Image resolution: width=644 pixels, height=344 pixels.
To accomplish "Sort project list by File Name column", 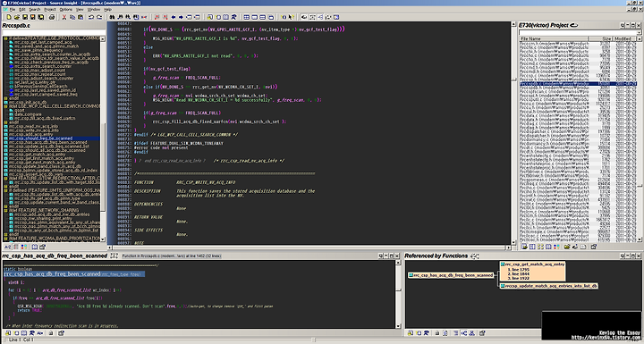I will (x=554, y=38).
